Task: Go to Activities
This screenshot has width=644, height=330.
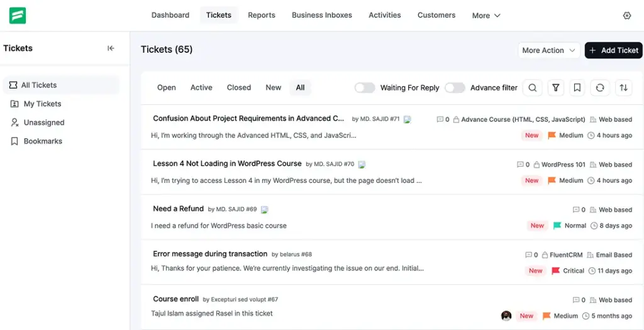Action: [385, 15]
